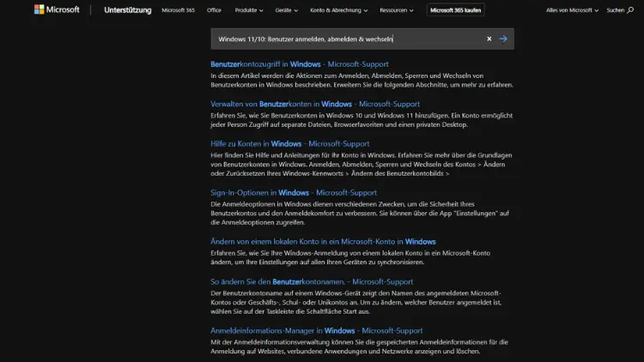
Task: Open Hilfe zu Konten in Windows result
Action: (x=289, y=144)
